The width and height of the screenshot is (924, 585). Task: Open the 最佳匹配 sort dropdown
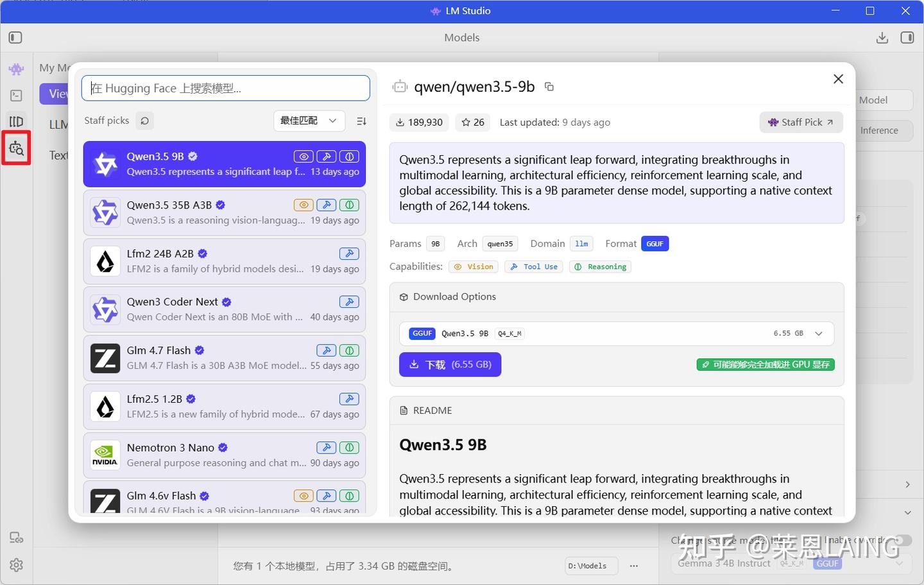point(309,121)
